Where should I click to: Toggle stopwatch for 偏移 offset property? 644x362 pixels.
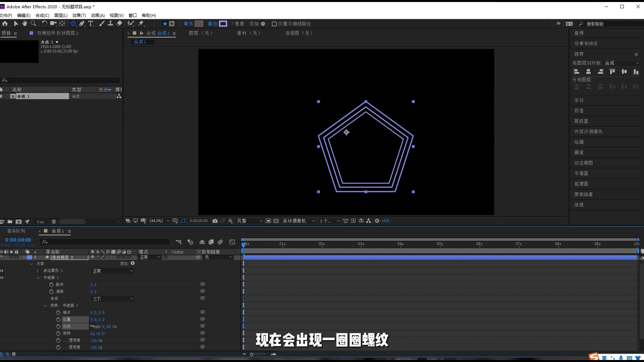(x=51, y=292)
